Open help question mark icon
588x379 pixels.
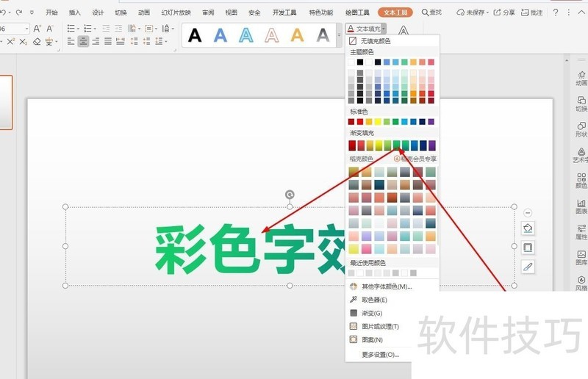(556, 12)
